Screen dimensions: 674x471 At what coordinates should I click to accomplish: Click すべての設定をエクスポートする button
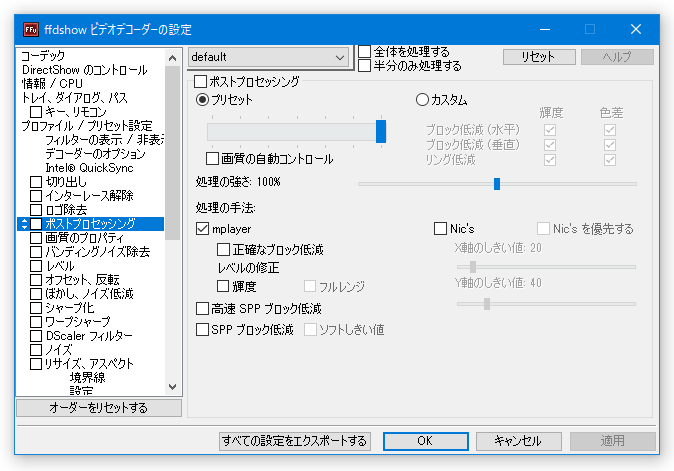(294, 441)
